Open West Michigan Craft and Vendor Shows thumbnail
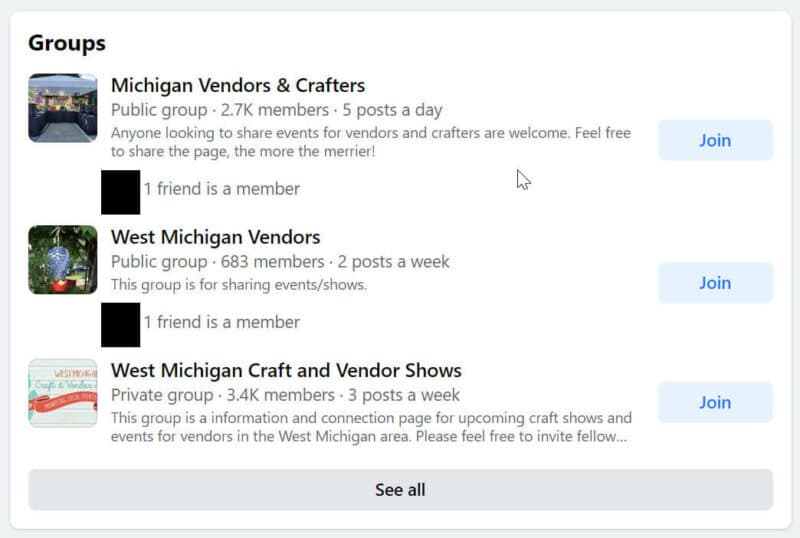The height and width of the screenshot is (538, 800). click(62, 393)
